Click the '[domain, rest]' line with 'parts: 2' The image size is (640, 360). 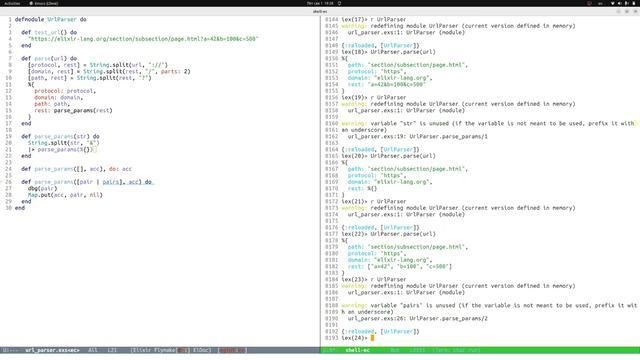click(x=109, y=71)
